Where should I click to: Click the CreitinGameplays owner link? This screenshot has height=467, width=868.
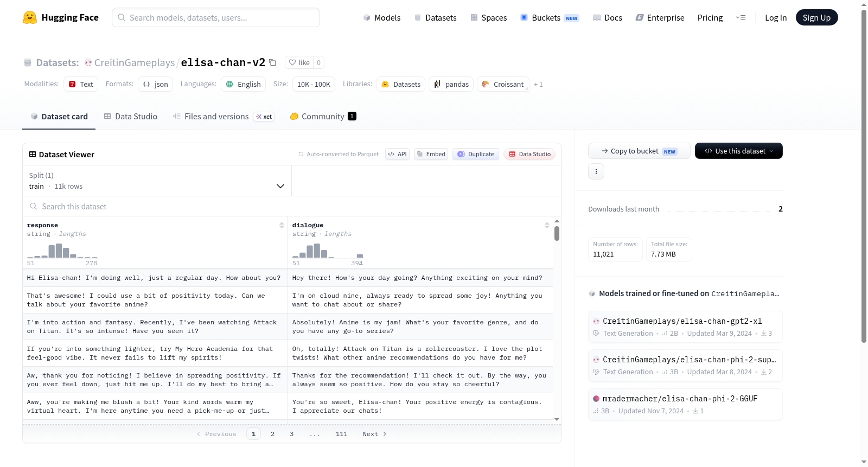pos(135,63)
